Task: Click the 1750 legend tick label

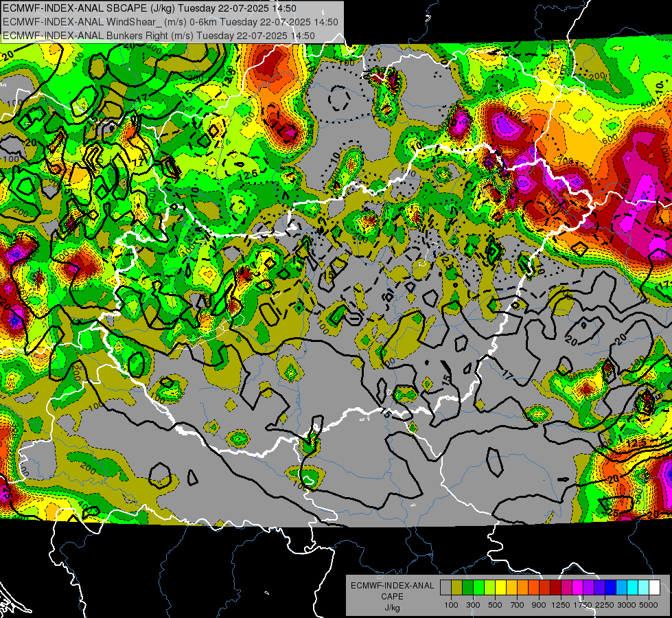Action: click(x=583, y=605)
